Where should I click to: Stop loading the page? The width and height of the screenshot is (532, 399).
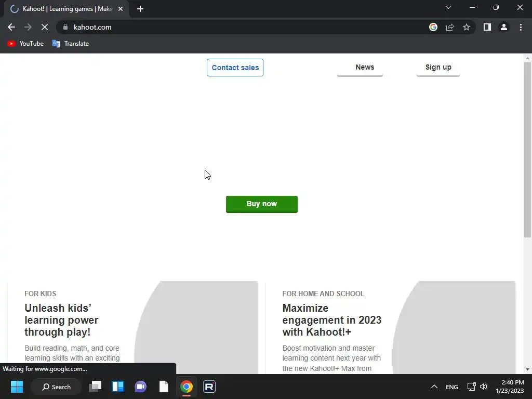point(45,27)
